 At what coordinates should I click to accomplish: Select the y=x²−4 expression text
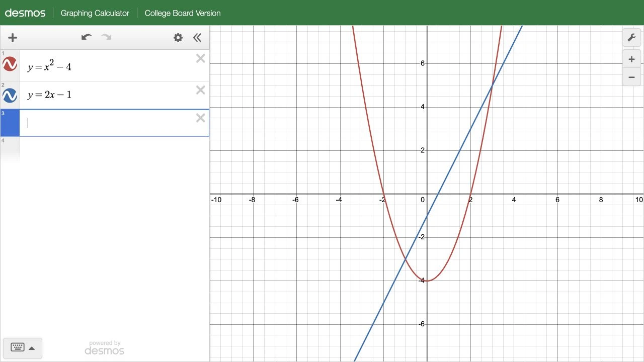coord(49,66)
